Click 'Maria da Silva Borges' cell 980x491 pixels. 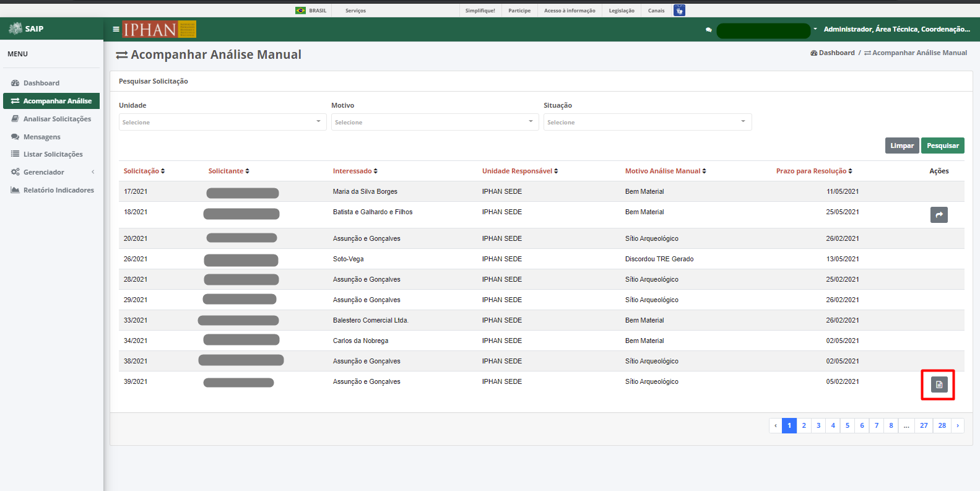[365, 191]
